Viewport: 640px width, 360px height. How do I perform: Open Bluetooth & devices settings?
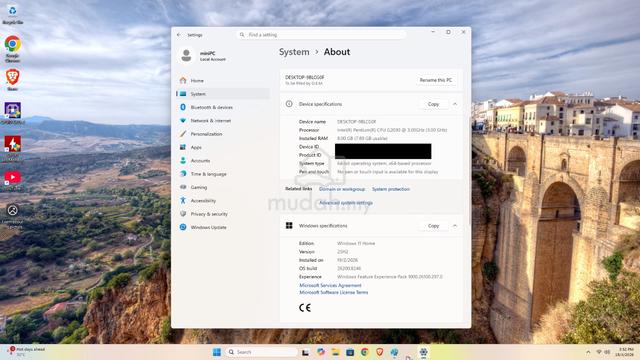[224, 107]
